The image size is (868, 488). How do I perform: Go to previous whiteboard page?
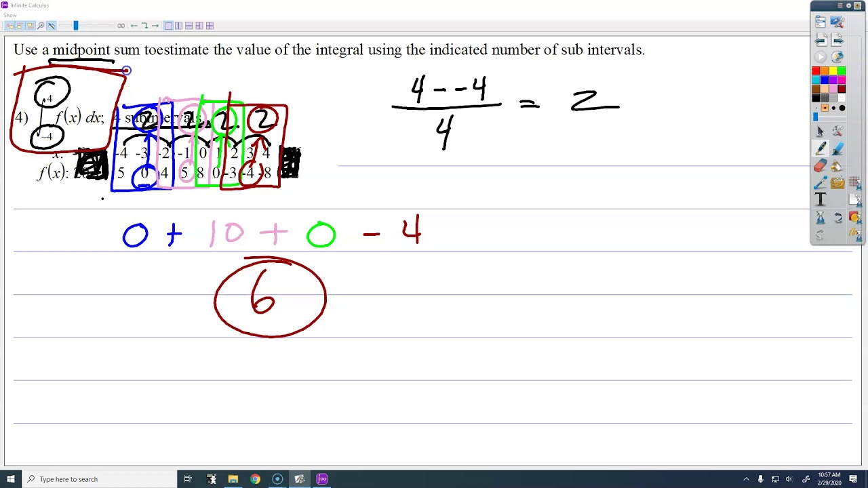click(820, 39)
